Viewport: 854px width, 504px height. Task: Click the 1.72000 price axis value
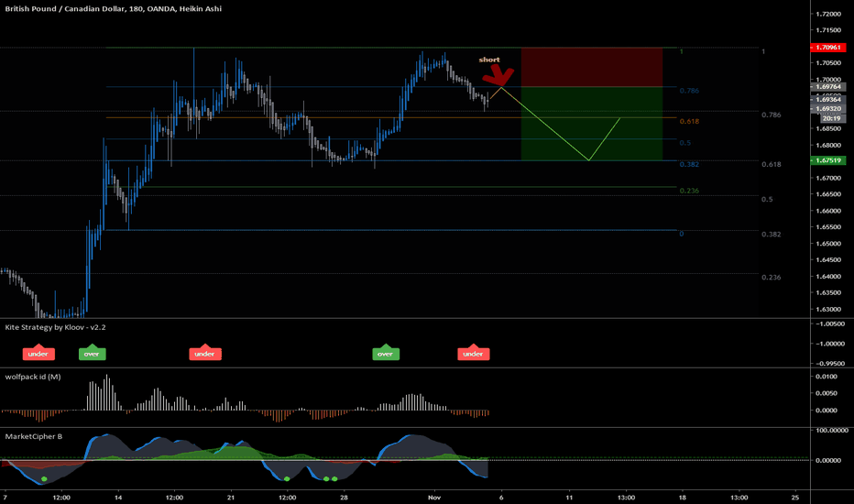tap(829, 14)
